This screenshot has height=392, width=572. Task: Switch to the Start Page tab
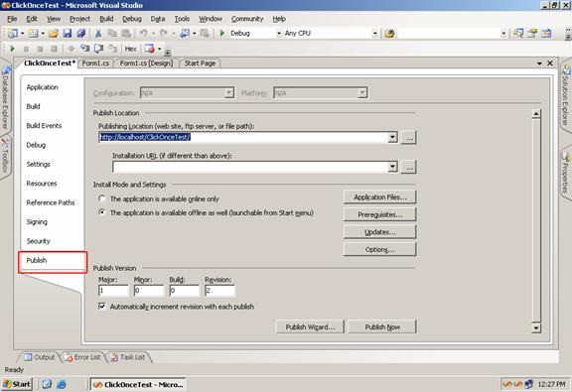coord(200,64)
